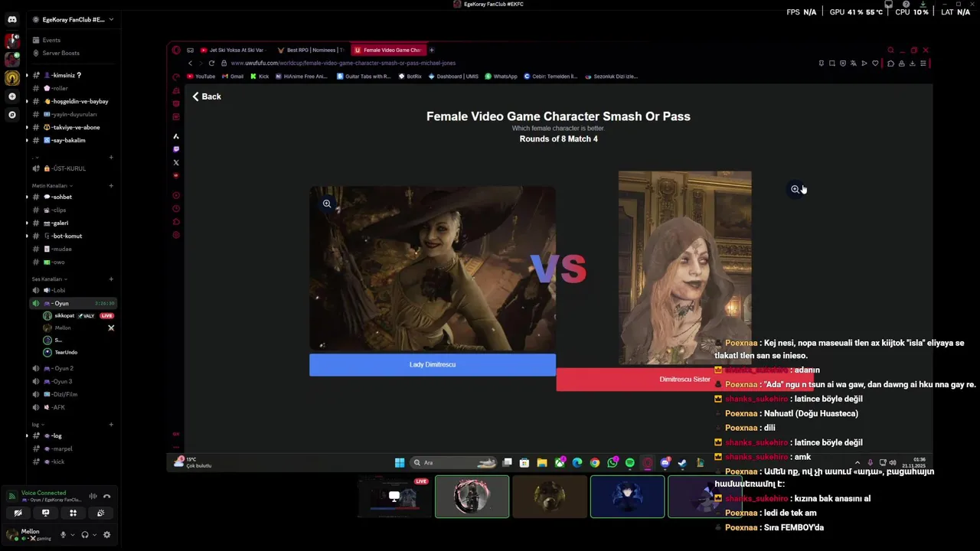Open headphone output options arrow

tap(94, 535)
